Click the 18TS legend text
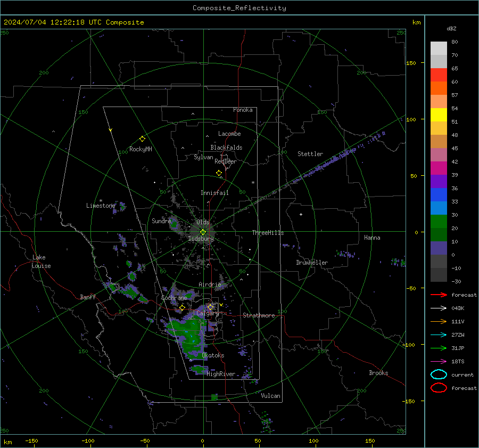 click(458, 362)
